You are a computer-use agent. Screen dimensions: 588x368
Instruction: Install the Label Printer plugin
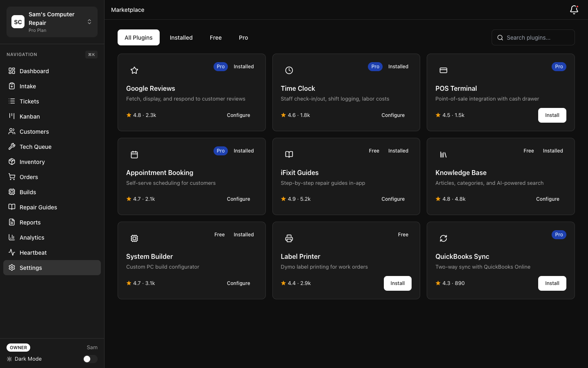397,283
